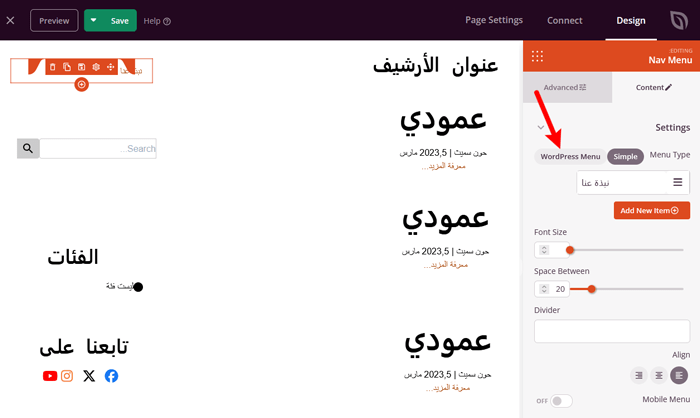Viewport: 700px width, 418px height.
Task: Click the Add New Item button
Action: (651, 211)
